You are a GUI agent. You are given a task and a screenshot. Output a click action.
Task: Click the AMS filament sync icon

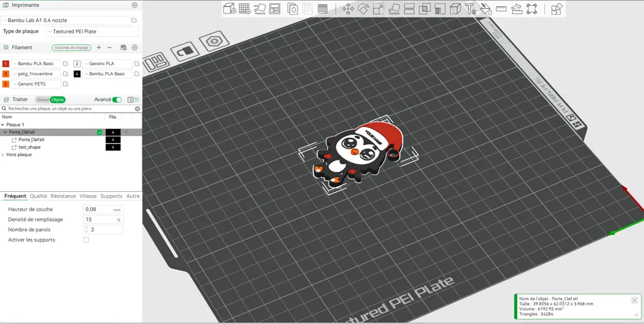(x=123, y=48)
